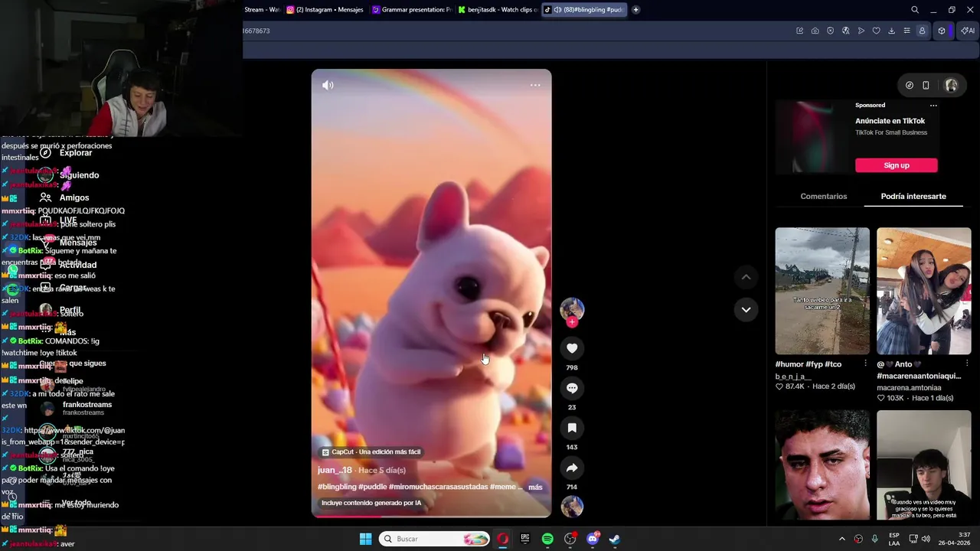Open options for the Anto macarena video

click(967, 364)
